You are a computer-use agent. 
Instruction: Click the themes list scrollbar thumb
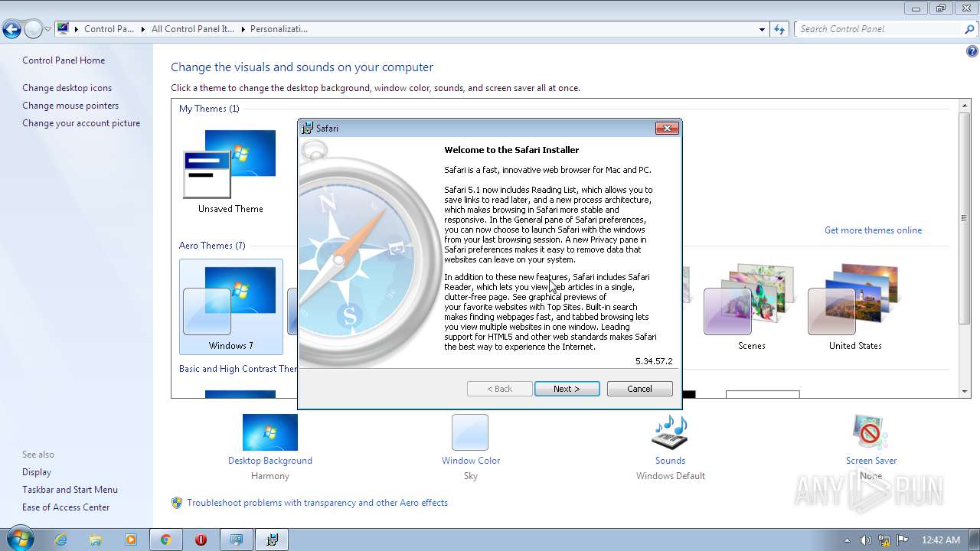pyautogui.click(x=964, y=218)
